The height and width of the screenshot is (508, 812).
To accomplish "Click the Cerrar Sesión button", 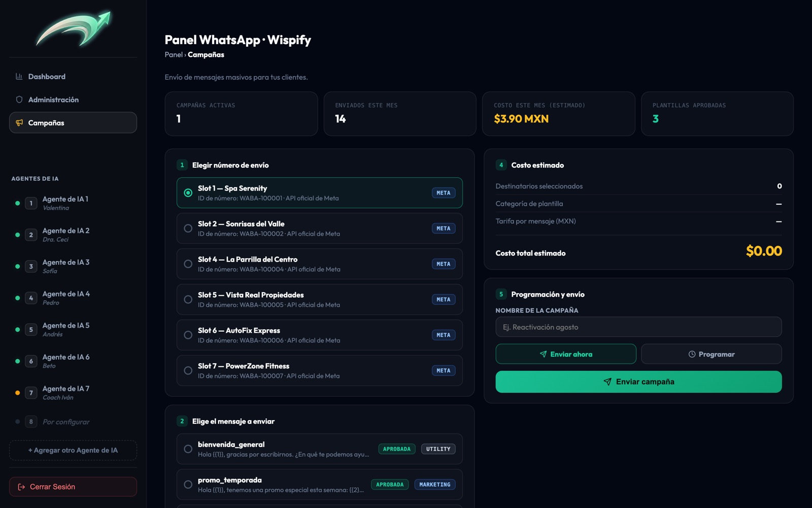I will [73, 487].
